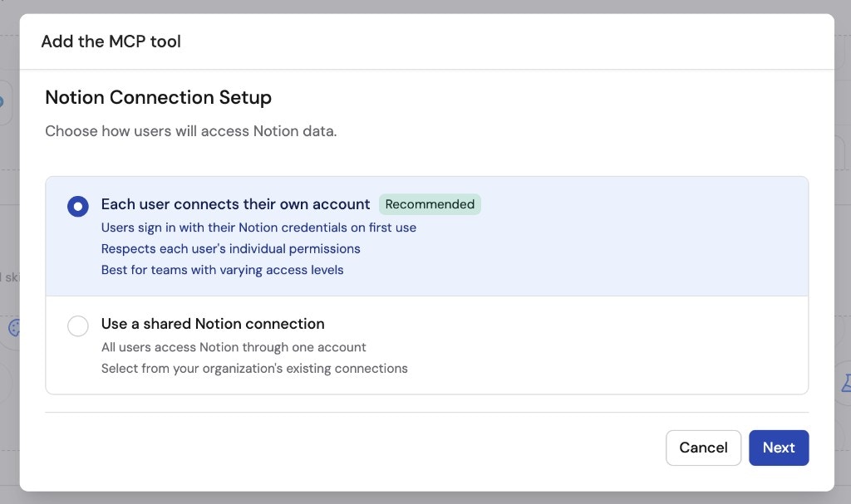Click the "Notion Connection Setup" heading
Viewport: 851px width, 504px height.
158,97
